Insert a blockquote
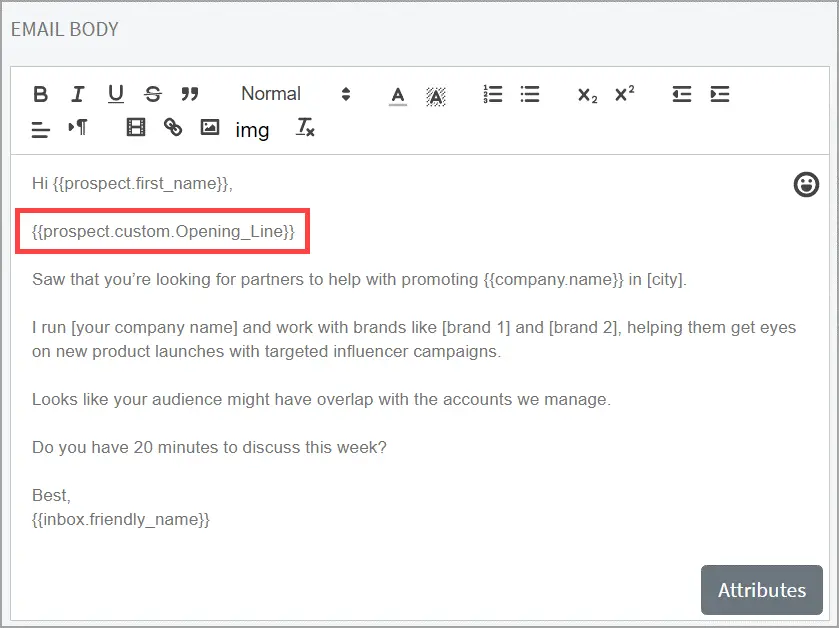 tap(190, 94)
